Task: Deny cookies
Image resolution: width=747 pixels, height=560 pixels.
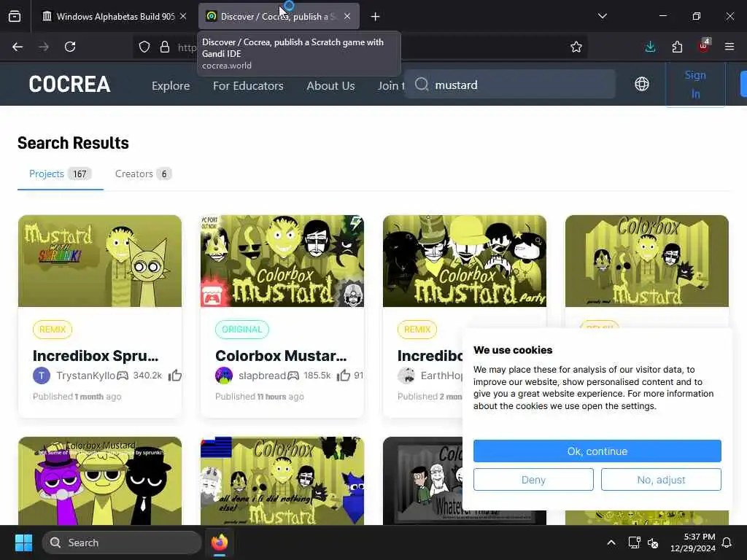Action: pos(533,480)
